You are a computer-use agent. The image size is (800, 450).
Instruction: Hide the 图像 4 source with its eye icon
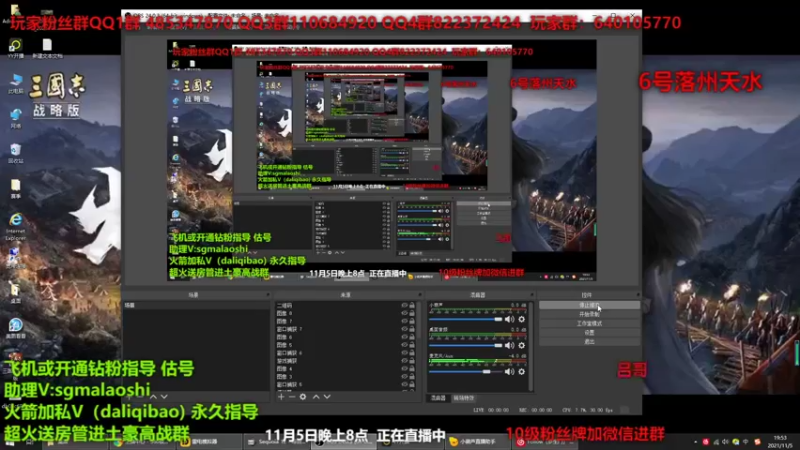pyautogui.click(x=404, y=369)
